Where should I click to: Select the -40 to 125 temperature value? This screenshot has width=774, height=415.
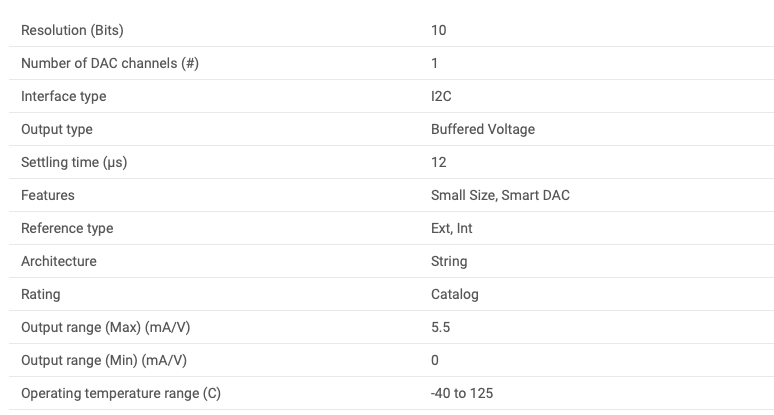(462, 393)
